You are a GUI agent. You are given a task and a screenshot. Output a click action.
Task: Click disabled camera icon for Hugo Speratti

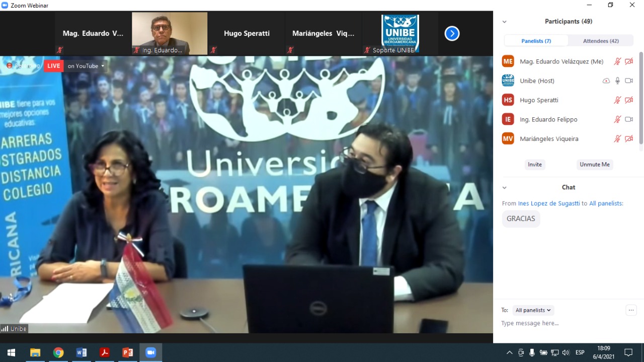click(x=629, y=100)
